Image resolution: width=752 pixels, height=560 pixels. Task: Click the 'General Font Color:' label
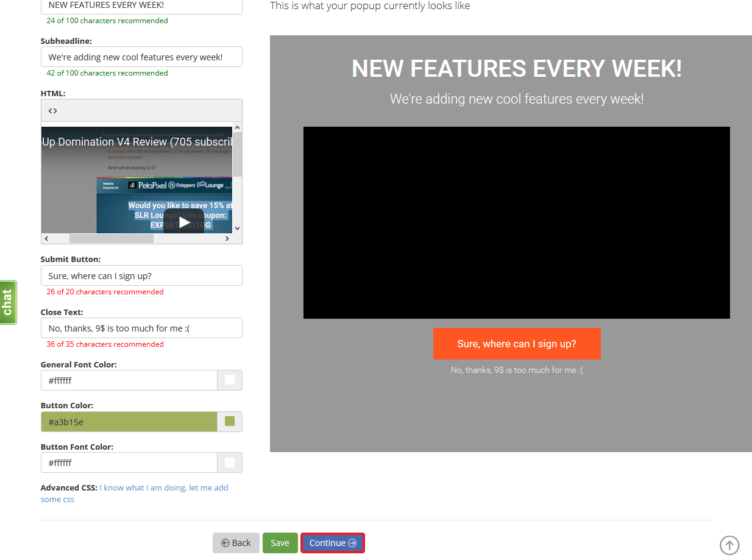(x=79, y=364)
